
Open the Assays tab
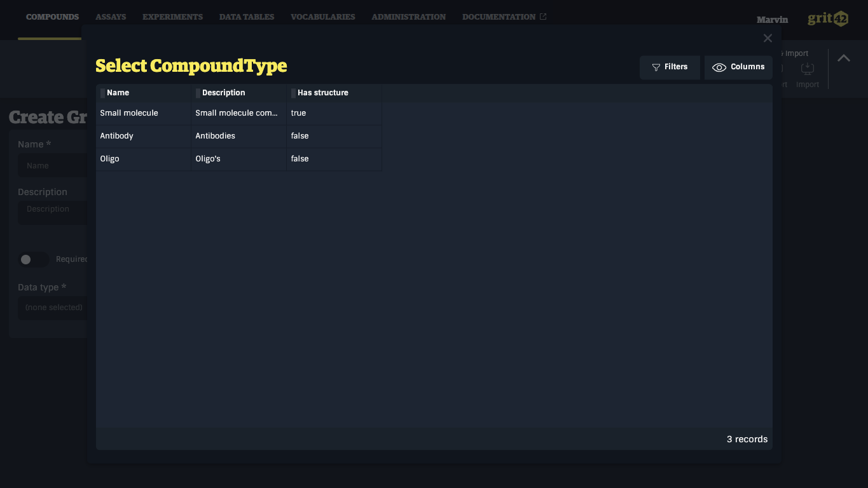[x=111, y=17]
